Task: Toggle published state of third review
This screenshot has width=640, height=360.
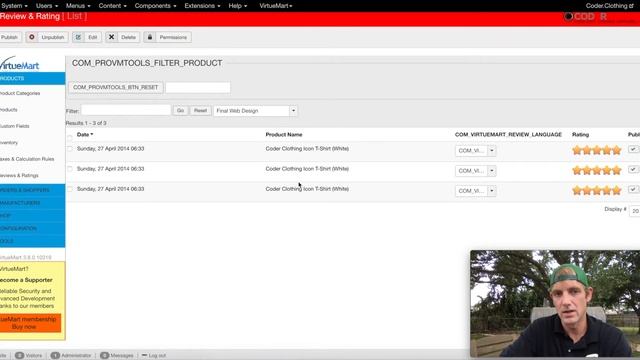Action: pos(633,189)
